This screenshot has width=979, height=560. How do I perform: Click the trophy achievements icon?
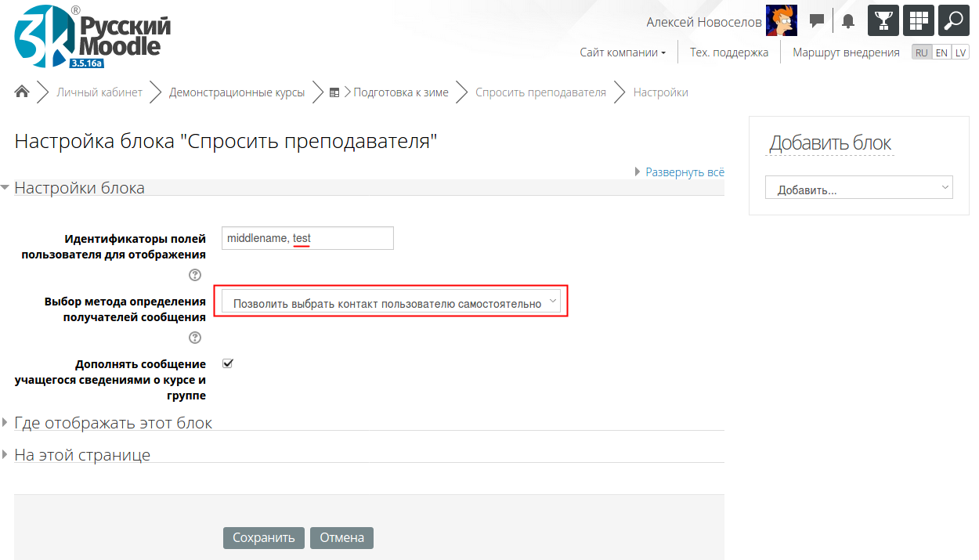coord(883,21)
